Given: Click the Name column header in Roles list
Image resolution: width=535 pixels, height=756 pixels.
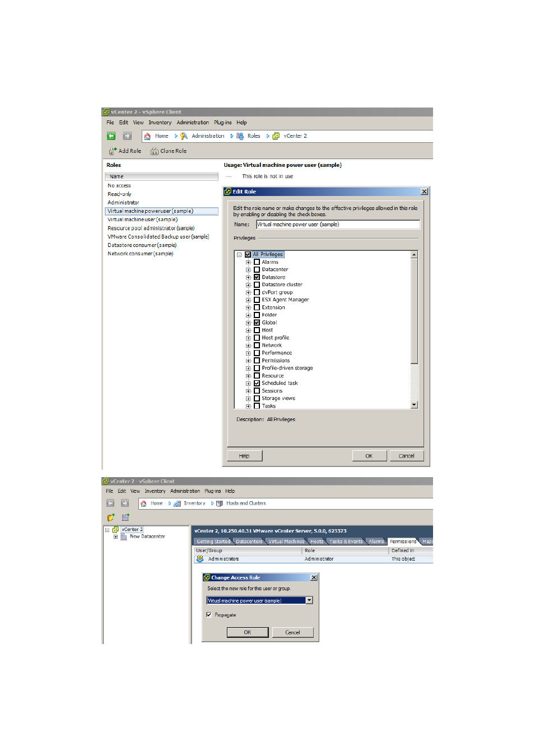Looking at the screenshot, I should tap(161, 176).
